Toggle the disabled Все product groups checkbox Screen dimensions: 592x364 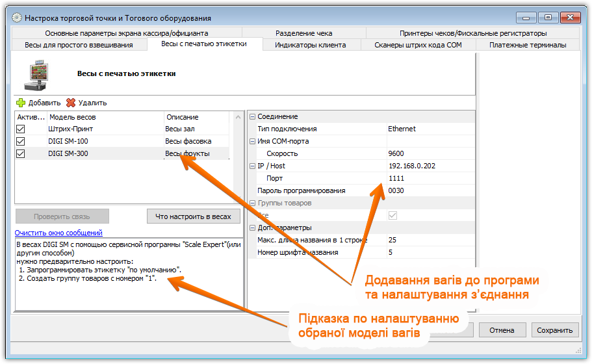click(393, 216)
